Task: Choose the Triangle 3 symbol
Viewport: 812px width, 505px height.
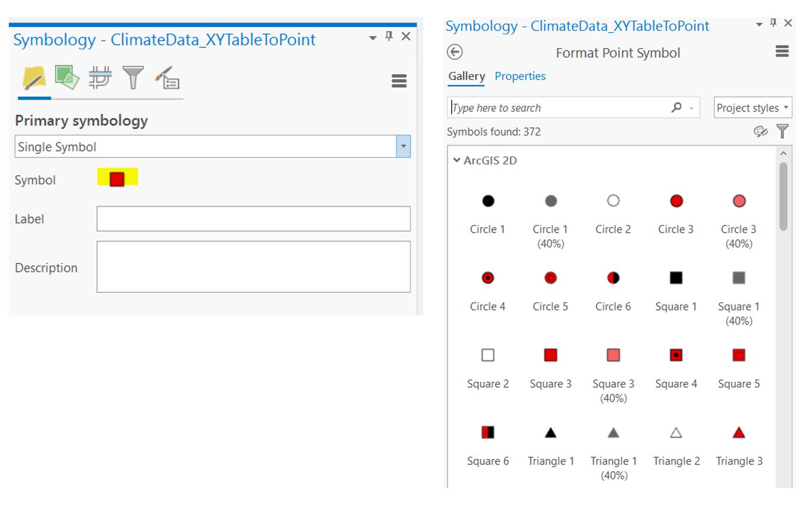Action: 739,433
